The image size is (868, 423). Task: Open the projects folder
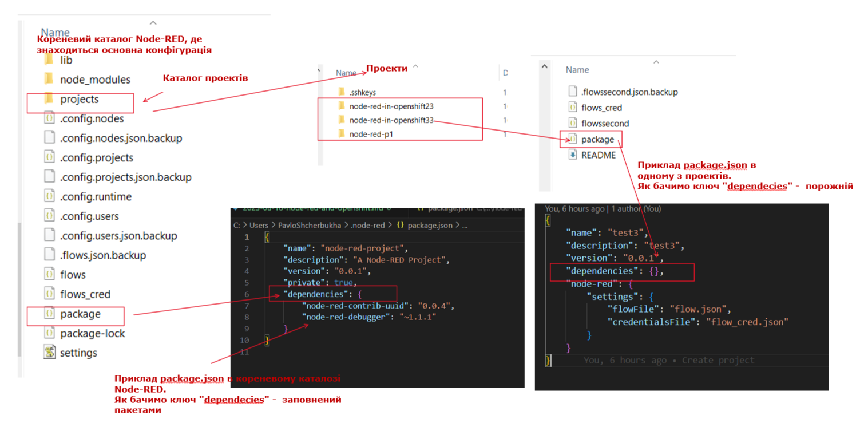[79, 99]
